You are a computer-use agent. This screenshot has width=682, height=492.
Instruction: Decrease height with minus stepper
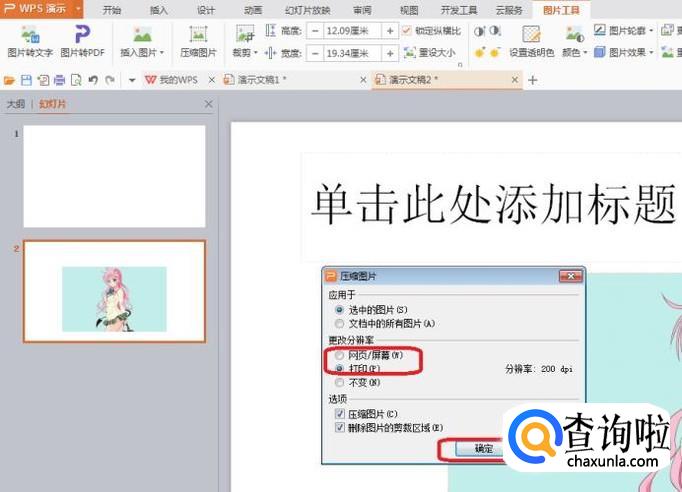315,31
